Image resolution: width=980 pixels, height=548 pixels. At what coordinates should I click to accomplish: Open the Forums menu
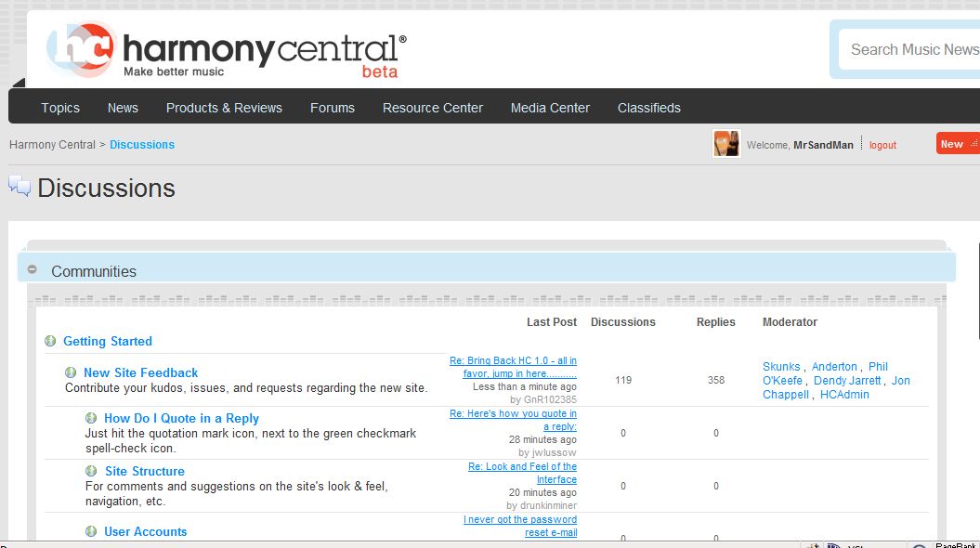[333, 108]
